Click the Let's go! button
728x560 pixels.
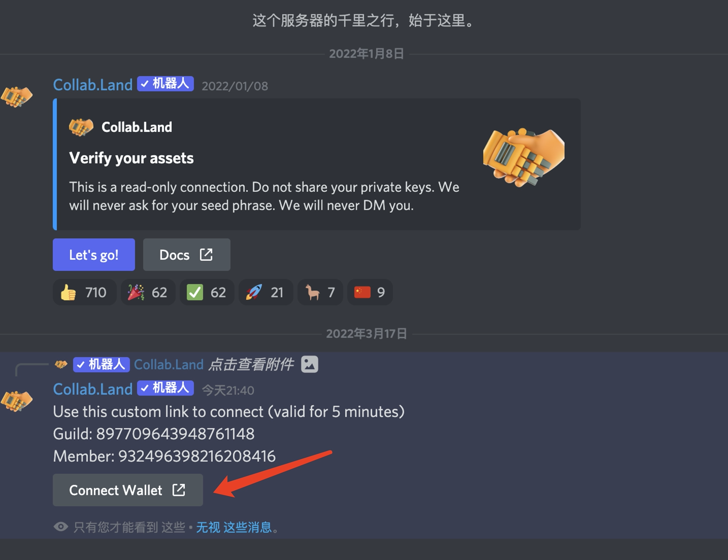[94, 255]
